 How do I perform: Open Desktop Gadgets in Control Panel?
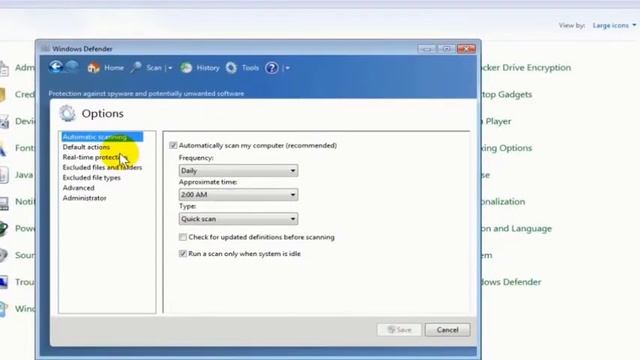[x=507, y=95]
